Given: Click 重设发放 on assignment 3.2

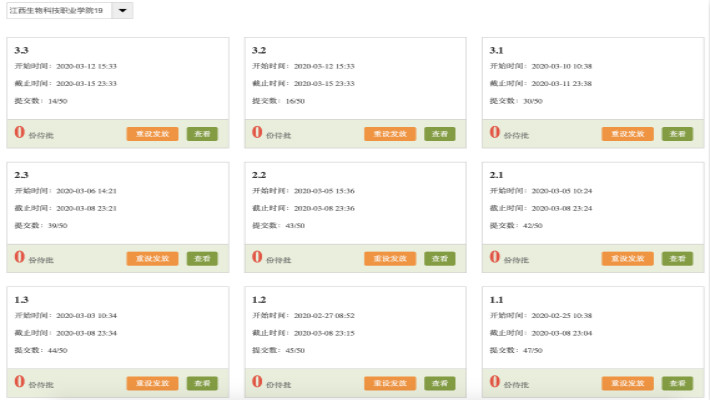Looking at the screenshot, I should (x=389, y=134).
